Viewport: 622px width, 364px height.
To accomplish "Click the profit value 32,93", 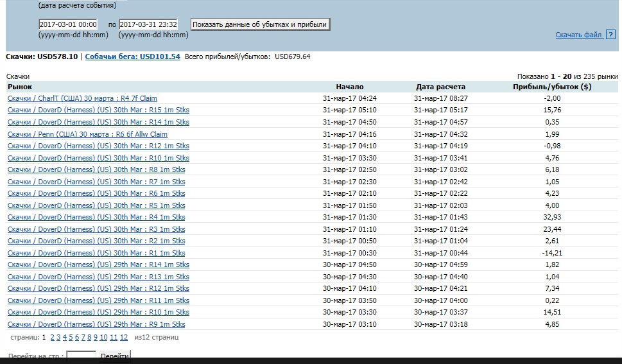I will point(552,217).
